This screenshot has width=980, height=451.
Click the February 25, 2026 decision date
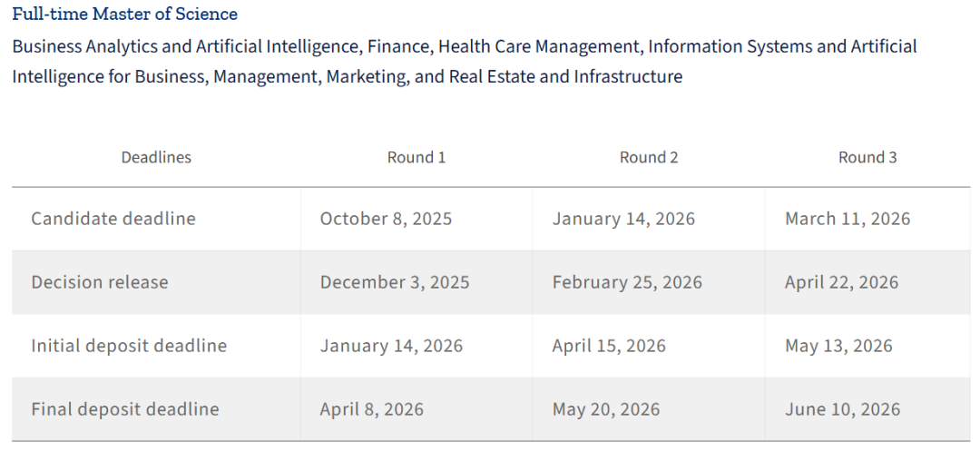(x=627, y=282)
